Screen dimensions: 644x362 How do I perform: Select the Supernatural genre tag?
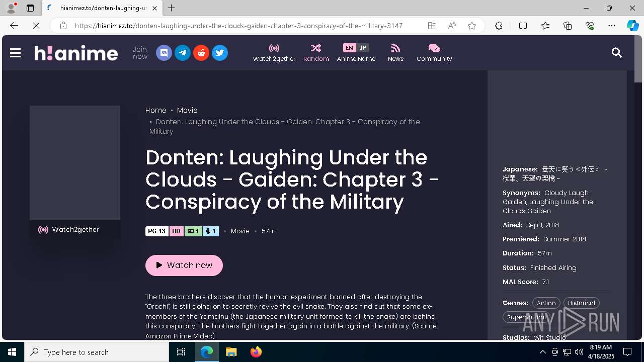coord(526,317)
